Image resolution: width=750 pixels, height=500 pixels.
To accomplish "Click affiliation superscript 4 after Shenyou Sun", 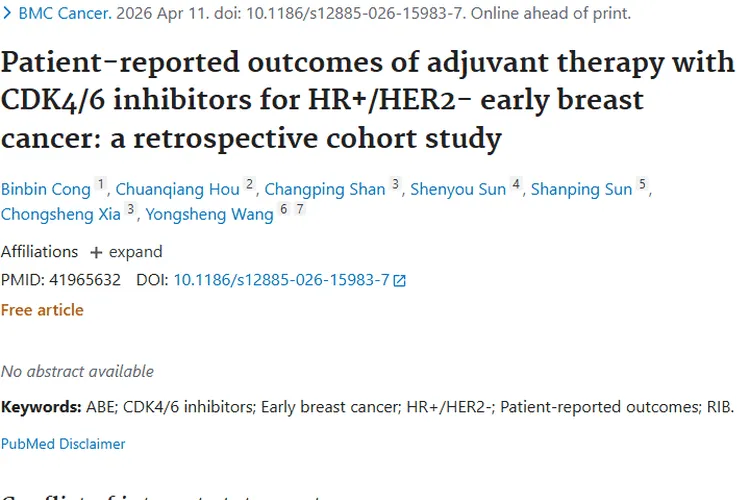I will pos(516,185).
